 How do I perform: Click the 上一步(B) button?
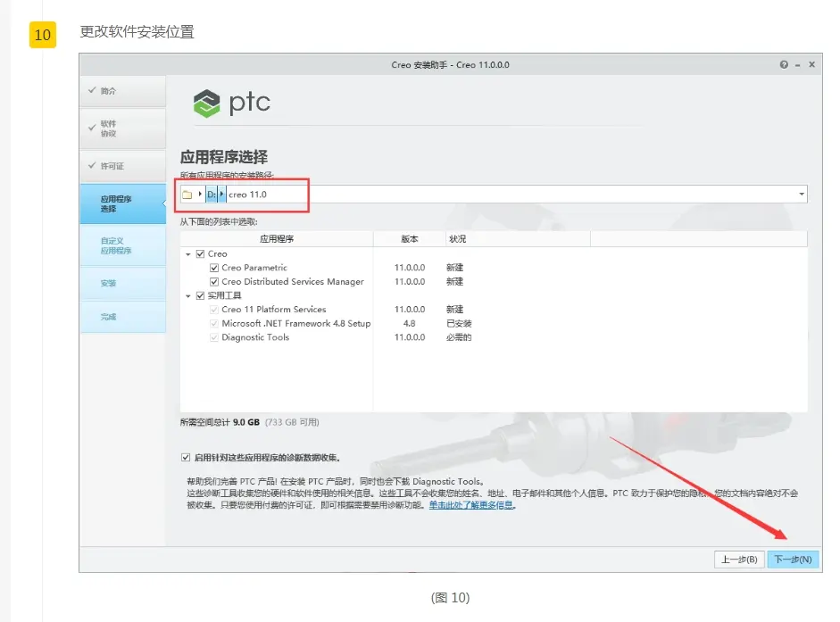739,560
